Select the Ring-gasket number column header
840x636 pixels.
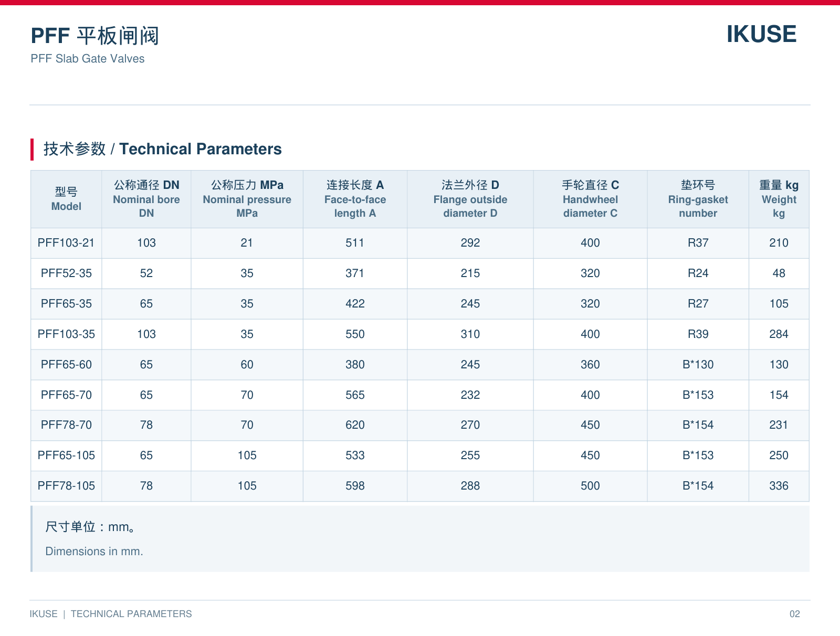[698, 199]
